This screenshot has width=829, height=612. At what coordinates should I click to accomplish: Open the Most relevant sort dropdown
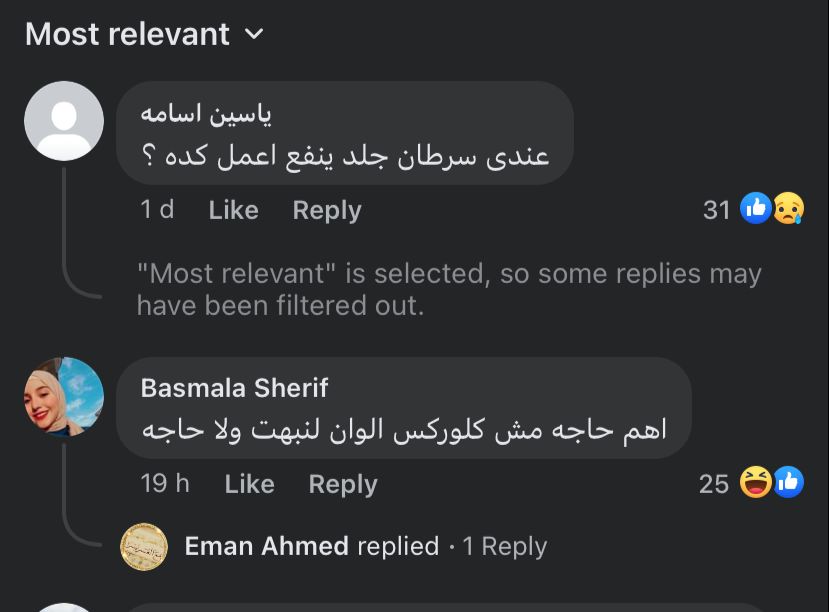click(144, 34)
